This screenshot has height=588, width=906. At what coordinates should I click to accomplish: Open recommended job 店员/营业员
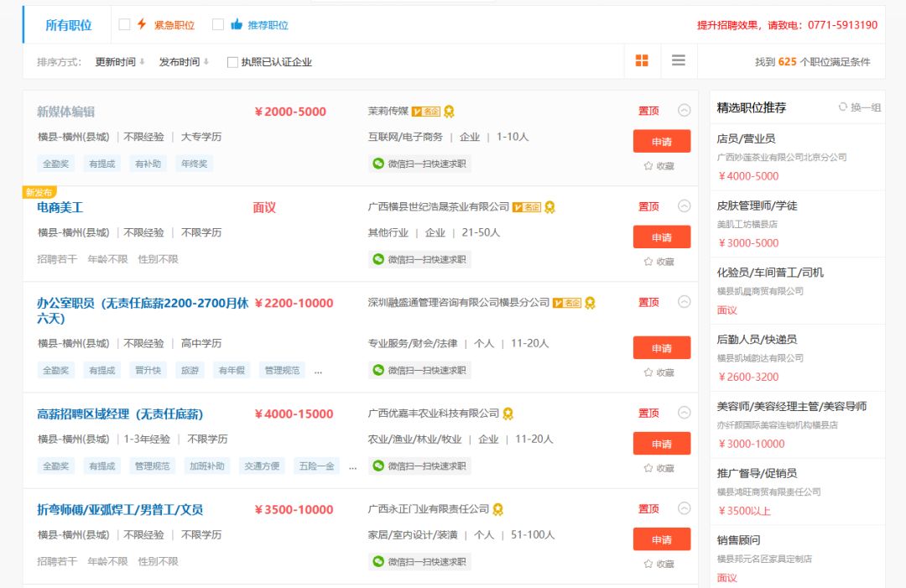pyautogui.click(x=746, y=138)
